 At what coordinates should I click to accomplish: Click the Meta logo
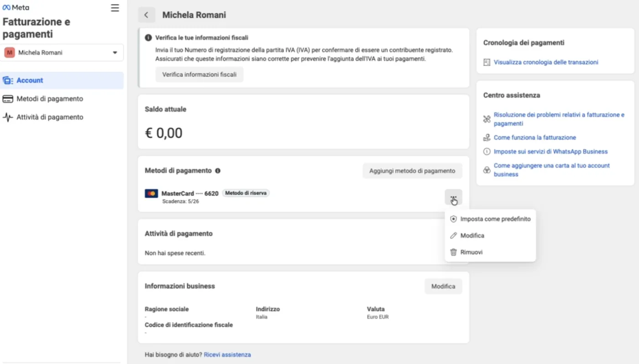coord(16,7)
